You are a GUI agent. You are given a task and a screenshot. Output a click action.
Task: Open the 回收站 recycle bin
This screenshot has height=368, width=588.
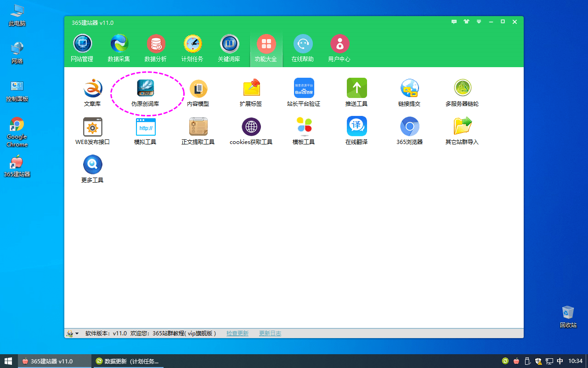[x=568, y=316]
